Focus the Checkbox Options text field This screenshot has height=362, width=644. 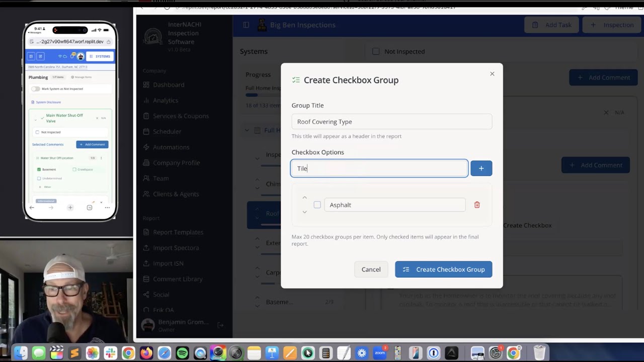tap(379, 168)
